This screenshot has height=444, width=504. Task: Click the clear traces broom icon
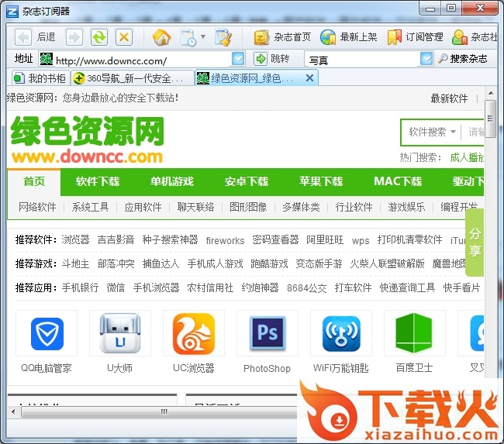click(x=223, y=37)
